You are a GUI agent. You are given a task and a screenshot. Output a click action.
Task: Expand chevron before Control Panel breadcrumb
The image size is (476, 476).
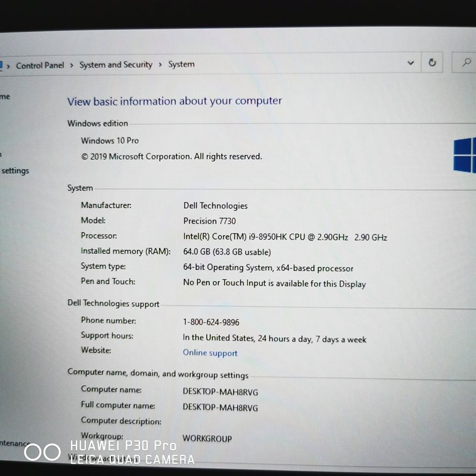(8, 66)
